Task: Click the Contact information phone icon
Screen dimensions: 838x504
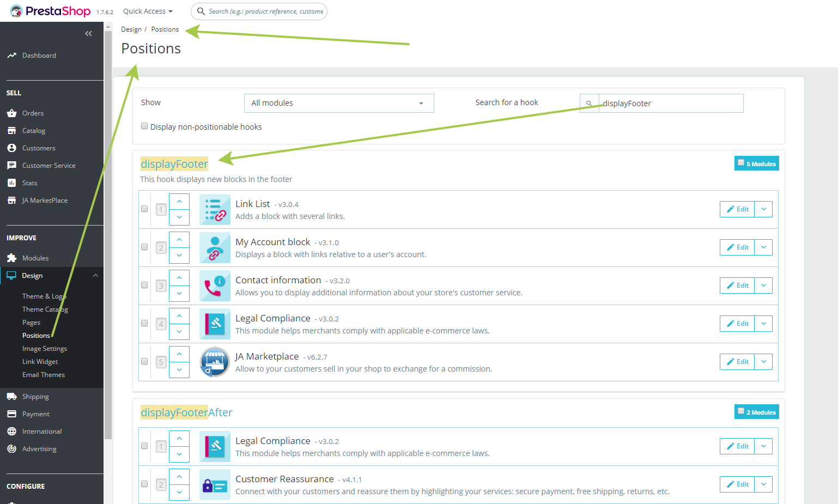Action: 215,286
